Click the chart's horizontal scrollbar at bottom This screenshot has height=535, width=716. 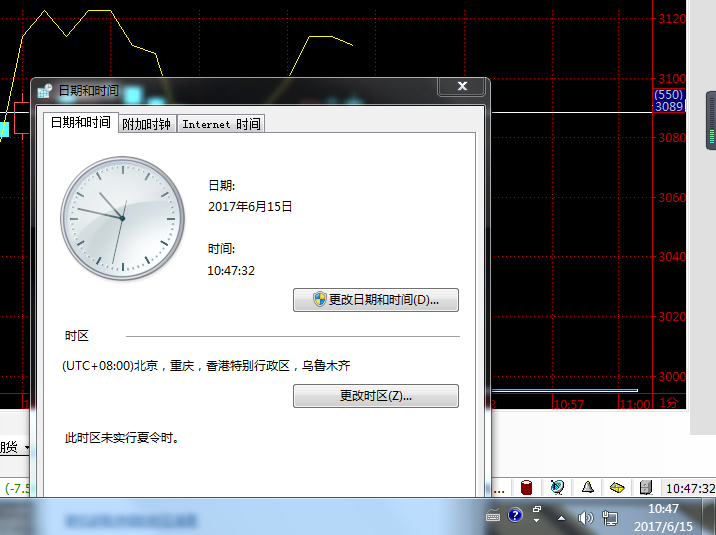564,391
